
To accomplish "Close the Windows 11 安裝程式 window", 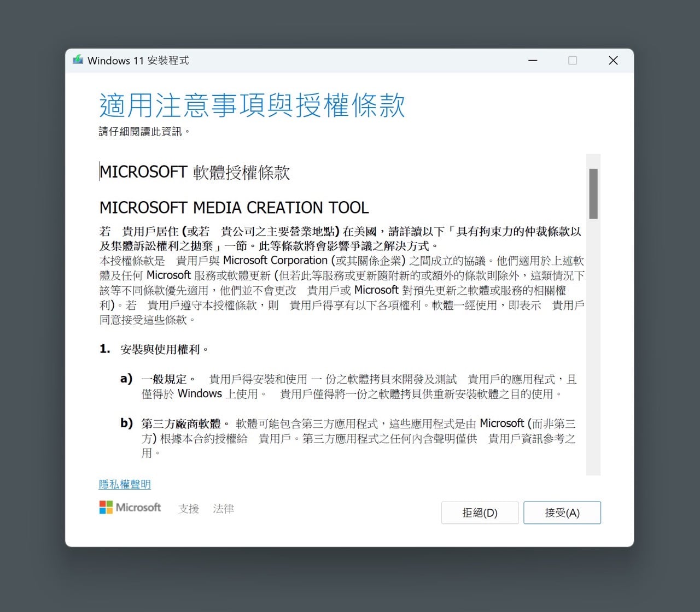I will pos(613,60).
